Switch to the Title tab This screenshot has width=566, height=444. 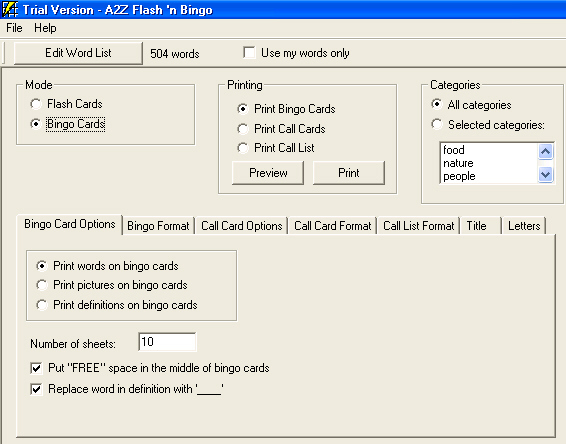481,226
